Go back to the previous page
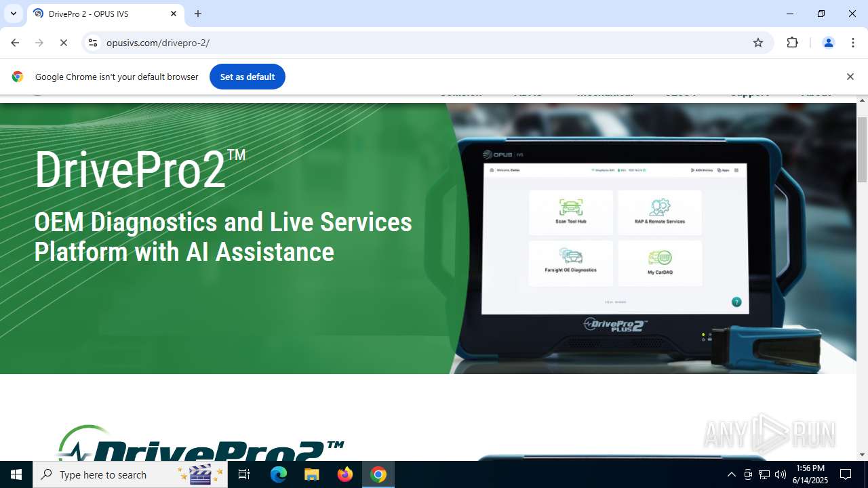 coord(15,43)
